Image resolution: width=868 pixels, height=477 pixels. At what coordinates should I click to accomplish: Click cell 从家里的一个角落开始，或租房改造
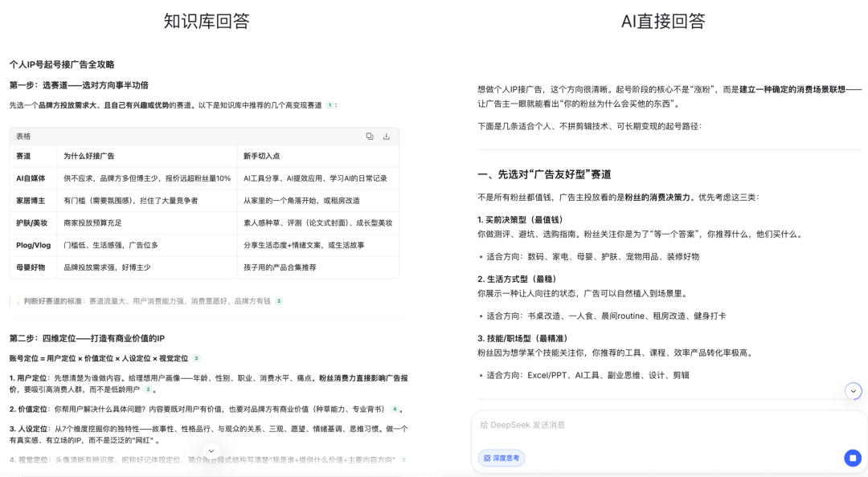pos(301,200)
